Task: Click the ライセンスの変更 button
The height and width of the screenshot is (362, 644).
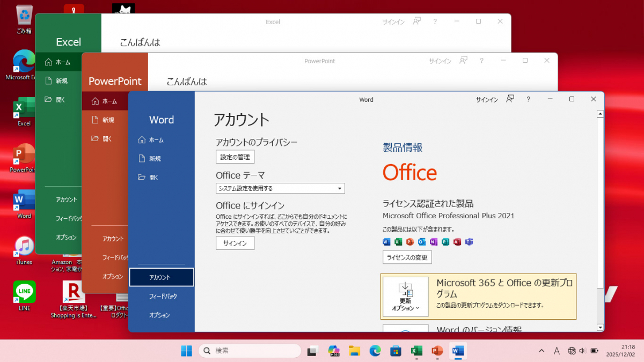Action: pyautogui.click(x=407, y=257)
